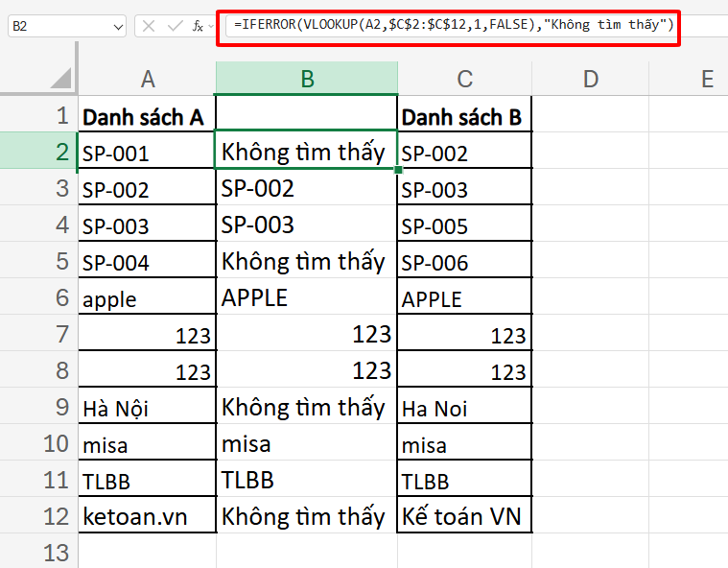Viewport: 728px width, 568px height.
Task: Select column B header
Action: point(307,78)
